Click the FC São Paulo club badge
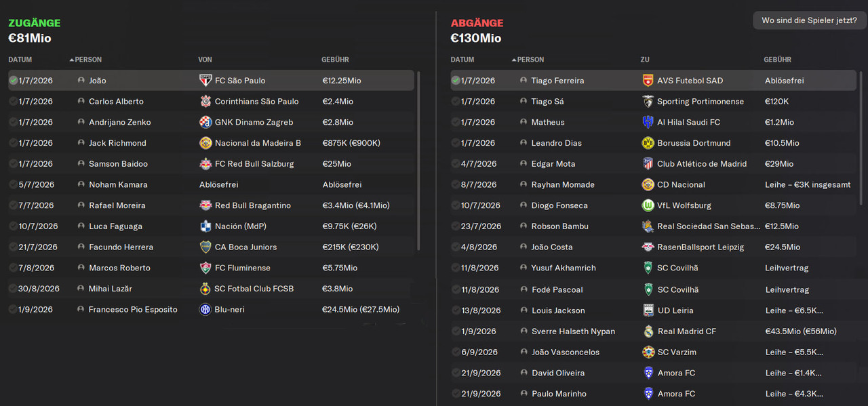The height and width of the screenshot is (406, 868). (205, 81)
